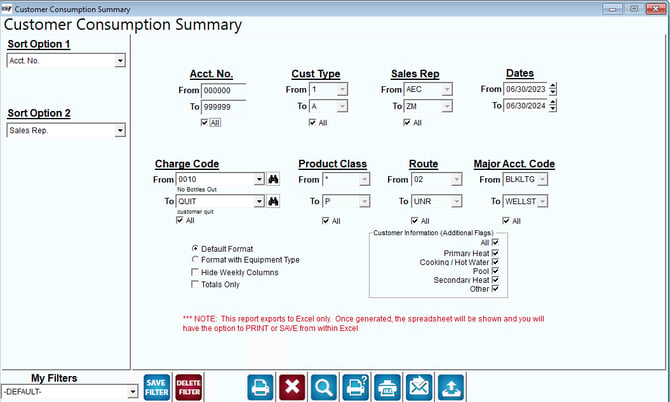Click the Delete Filter button
670x402 pixels.
[188, 387]
